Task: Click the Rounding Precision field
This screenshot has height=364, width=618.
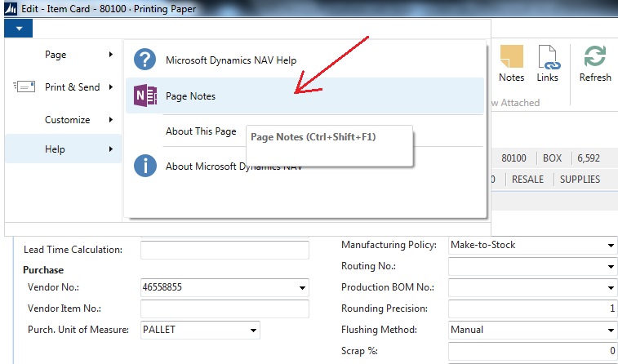Action: pyautogui.click(x=532, y=309)
